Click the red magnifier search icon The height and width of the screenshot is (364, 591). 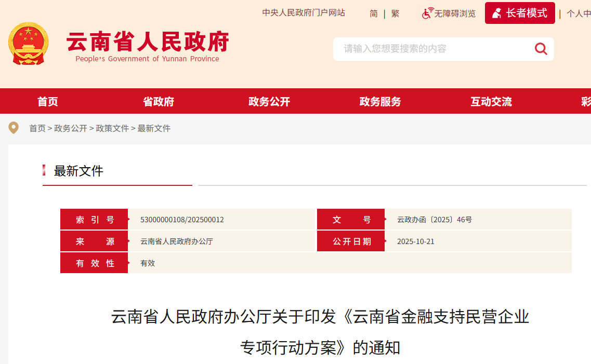click(x=541, y=49)
